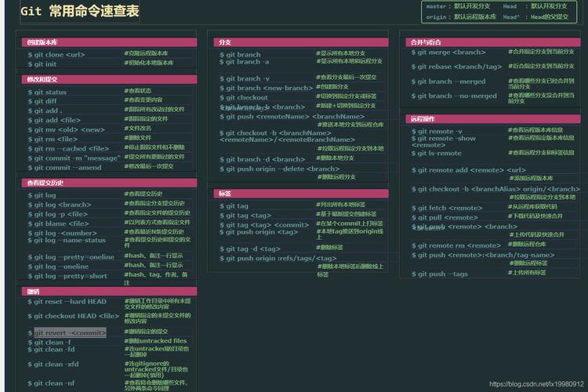Click the command "$ git rm --cached <file>"

68,148
